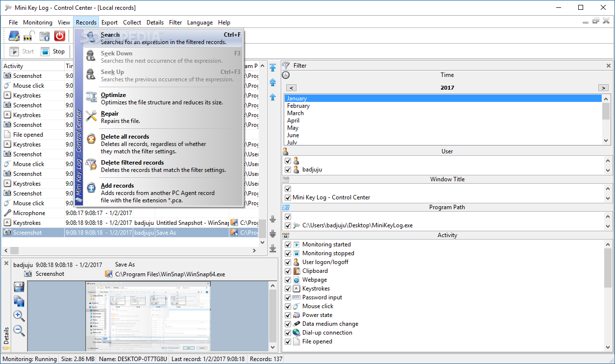The image size is (615, 364).
Task: Click the Add records plus icon
Action: (92, 189)
